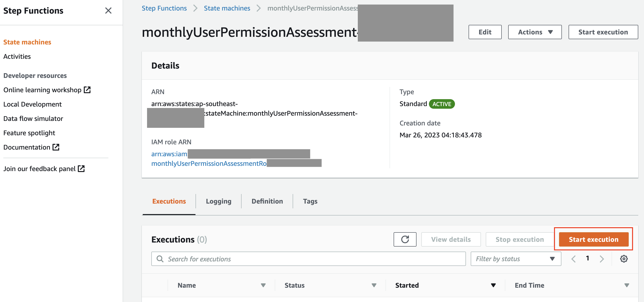Screen dimensions: 644x302
Task: Click the refresh executions icon button
Action: click(x=405, y=239)
